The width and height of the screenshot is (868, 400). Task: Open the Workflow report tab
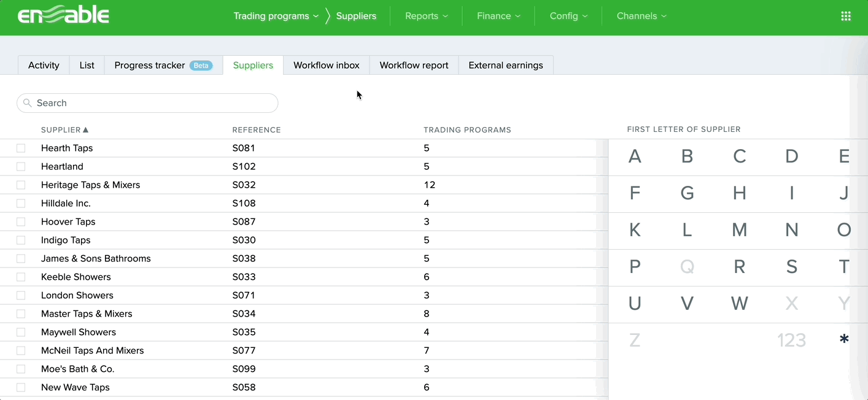click(x=414, y=65)
